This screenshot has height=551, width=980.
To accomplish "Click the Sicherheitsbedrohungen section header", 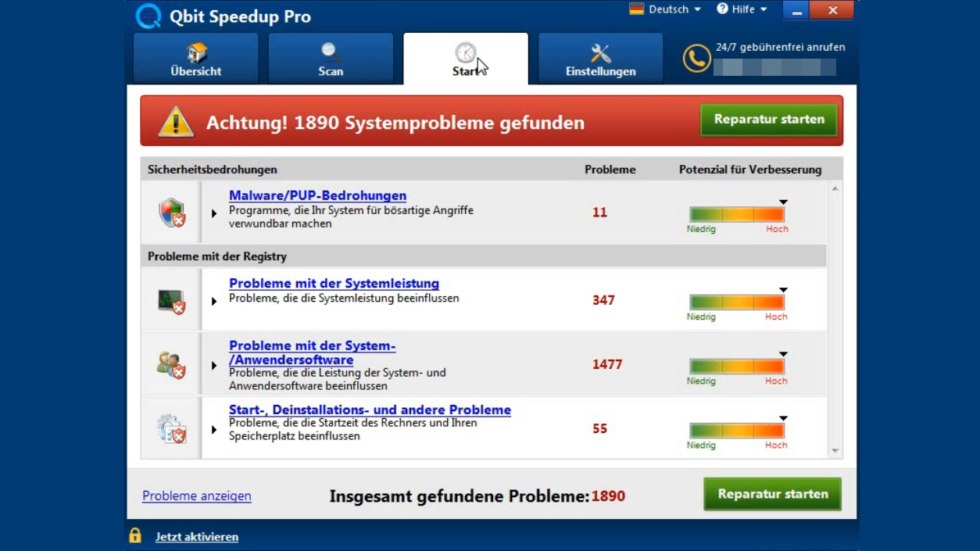I will (x=212, y=169).
